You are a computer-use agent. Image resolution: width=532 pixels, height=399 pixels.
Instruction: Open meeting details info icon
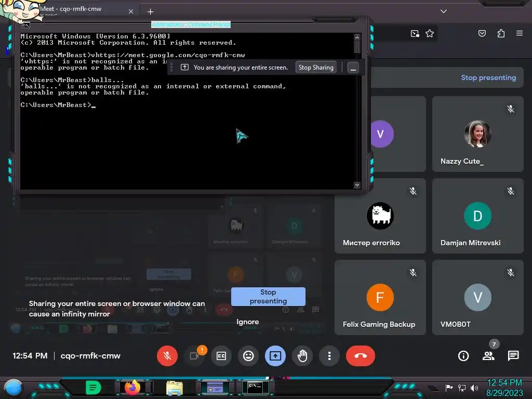463,356
